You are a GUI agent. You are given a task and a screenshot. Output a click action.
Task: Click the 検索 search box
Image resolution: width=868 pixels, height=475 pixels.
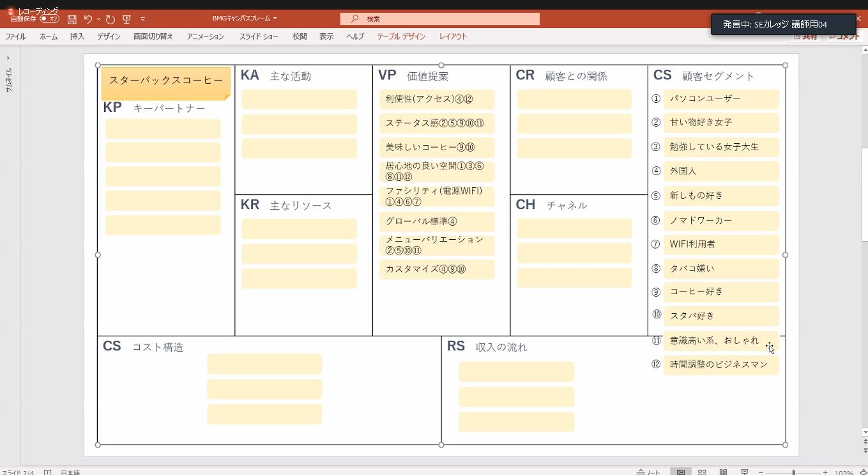pyautogui.click(x=440, y=19)
